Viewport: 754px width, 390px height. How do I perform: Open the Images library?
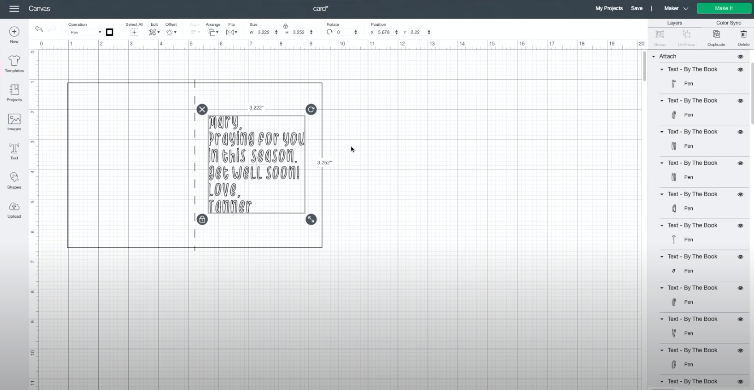tap(14, 119)
